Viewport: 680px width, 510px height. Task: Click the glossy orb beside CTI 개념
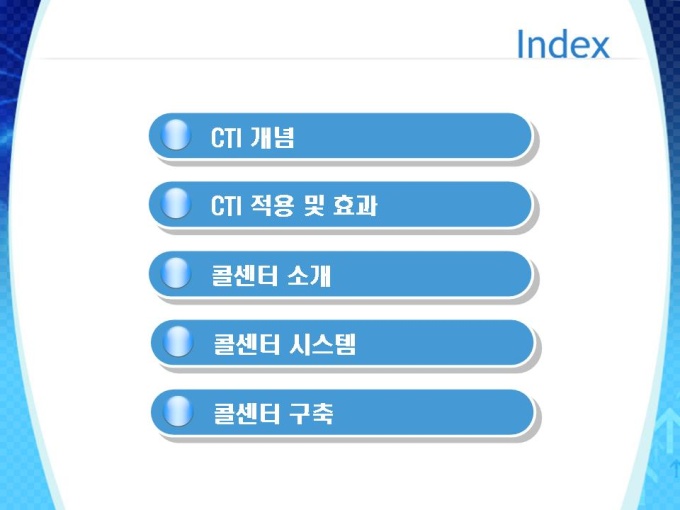176,135
